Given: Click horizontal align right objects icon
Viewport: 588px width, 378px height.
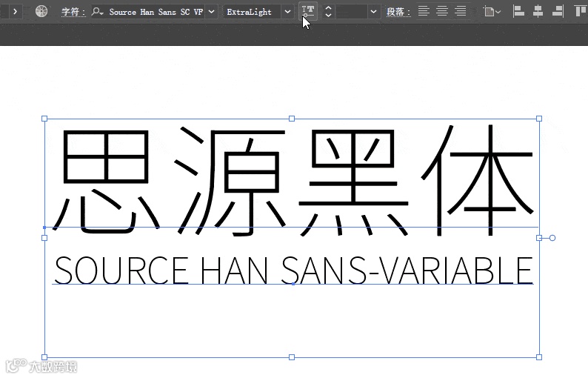Looking at the screenshot, I should click(x=558, y=11).
